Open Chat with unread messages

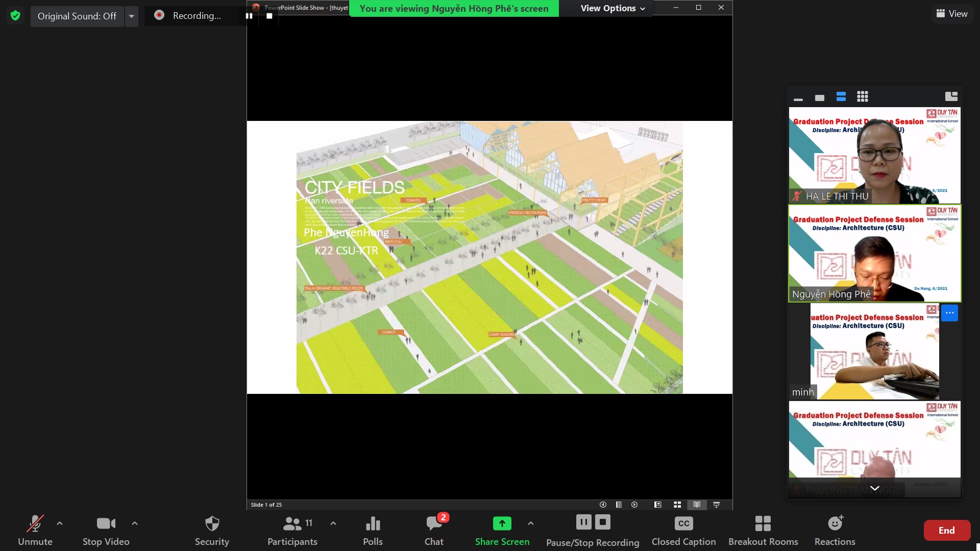pos(434,531)
